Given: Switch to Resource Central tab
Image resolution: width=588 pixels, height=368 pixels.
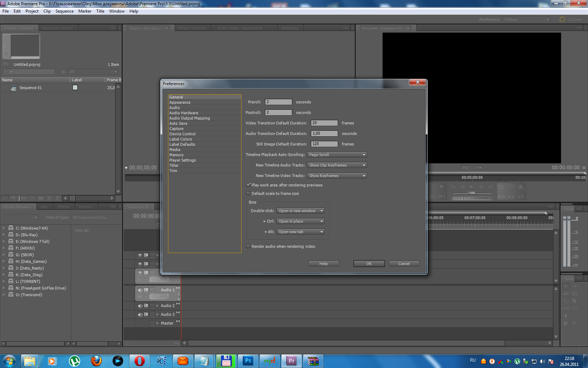Looking at the screenshot, I should pos(58,28).
